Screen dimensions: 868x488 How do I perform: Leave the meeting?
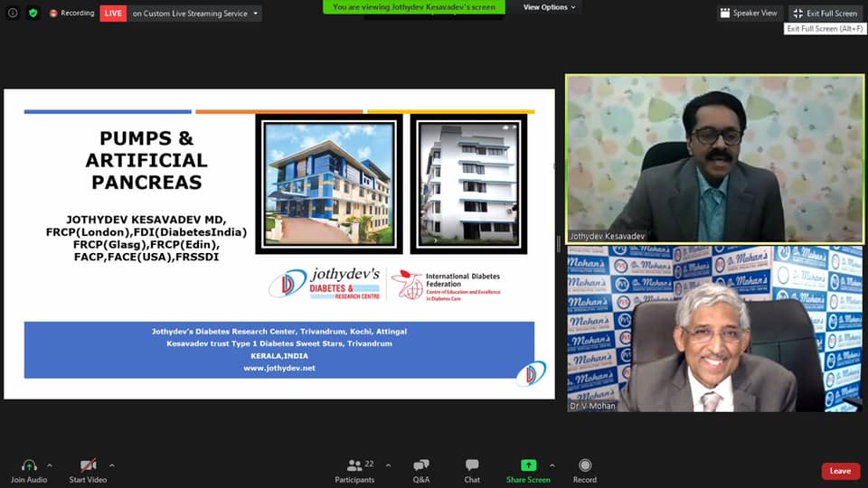(x=840, y=472)
